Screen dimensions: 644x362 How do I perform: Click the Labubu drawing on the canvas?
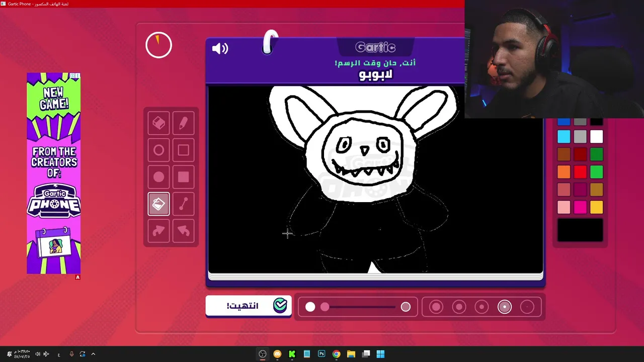[363, 178]
